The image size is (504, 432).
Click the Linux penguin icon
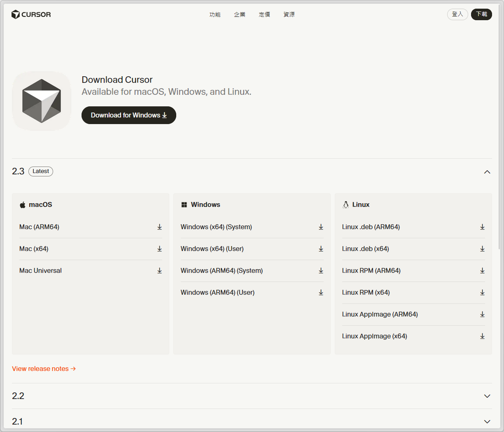click(345, 204)
